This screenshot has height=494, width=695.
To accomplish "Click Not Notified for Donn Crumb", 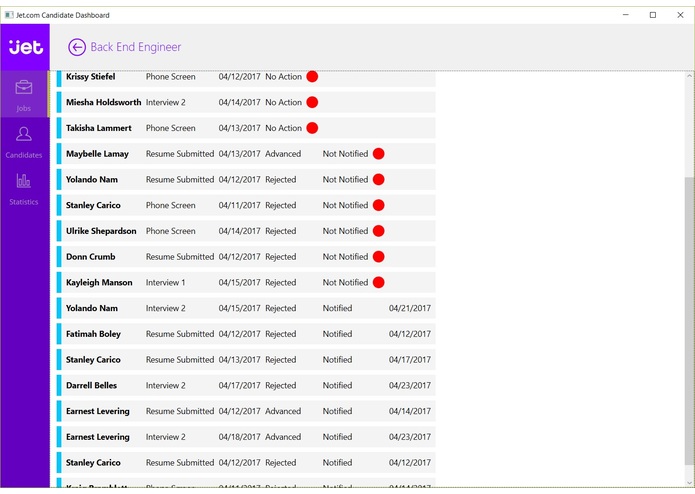I will 345,257.
